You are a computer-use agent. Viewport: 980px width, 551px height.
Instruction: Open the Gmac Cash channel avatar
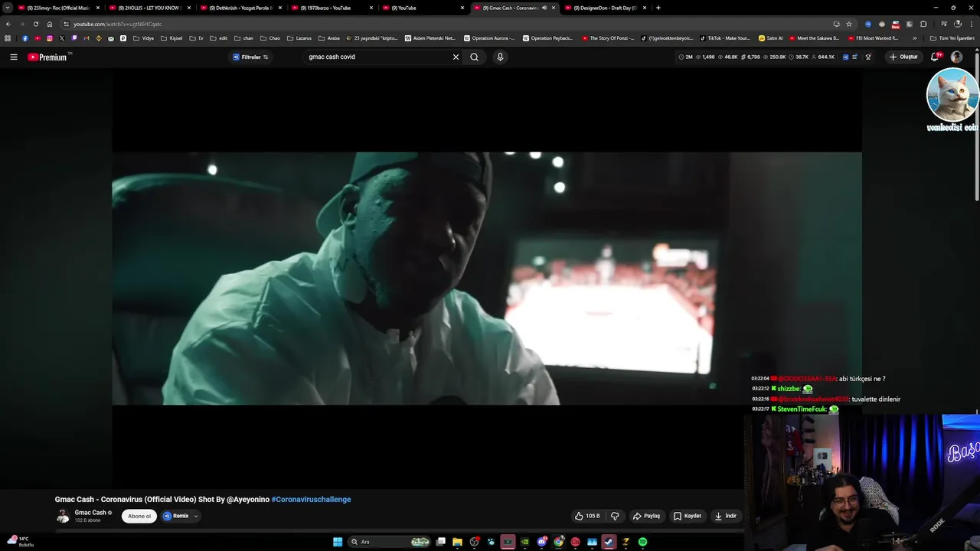63,516
